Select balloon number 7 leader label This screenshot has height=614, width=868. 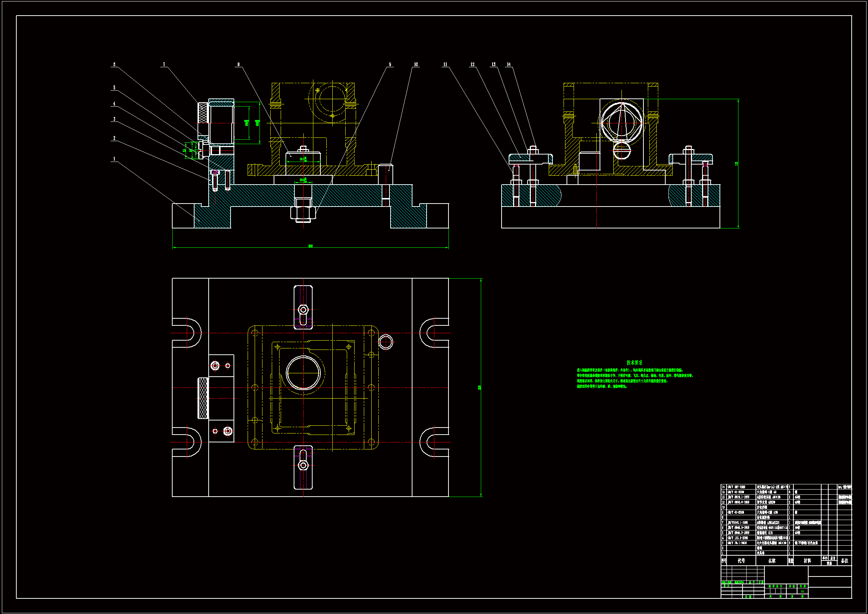164,65
